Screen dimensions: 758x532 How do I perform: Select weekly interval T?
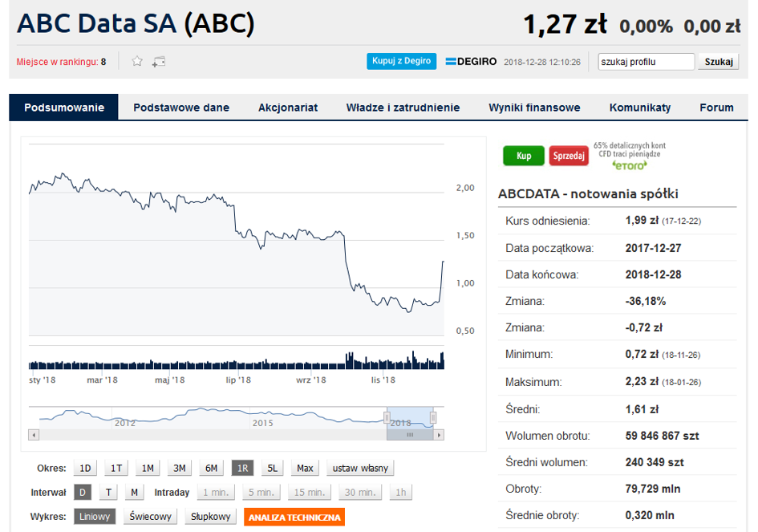108,493
